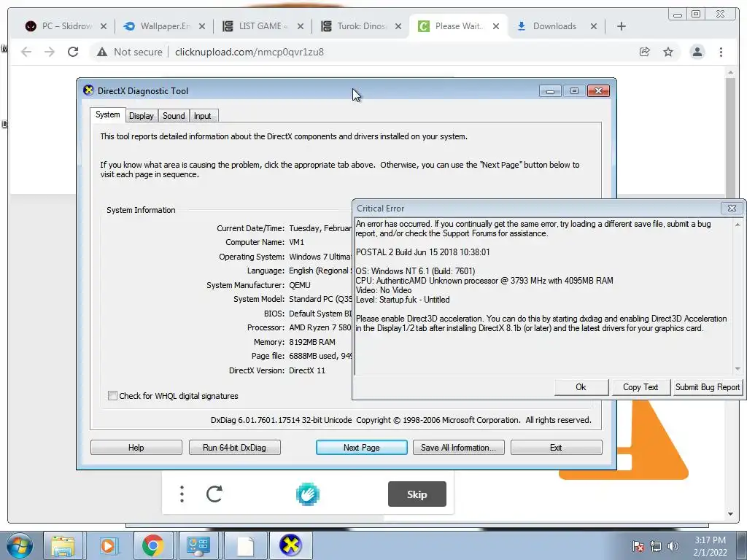Click the DxDiag Exit button
Screen dimensions: 747x560
tap(556, 448)
